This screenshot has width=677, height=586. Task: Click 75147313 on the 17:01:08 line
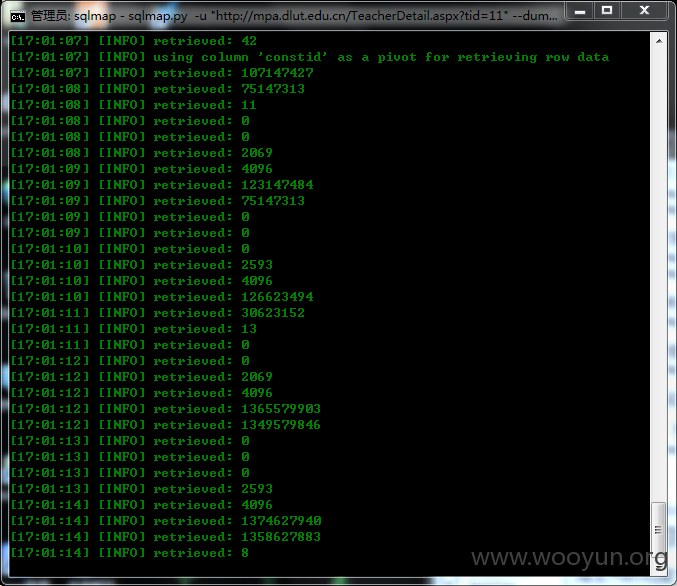273,89
